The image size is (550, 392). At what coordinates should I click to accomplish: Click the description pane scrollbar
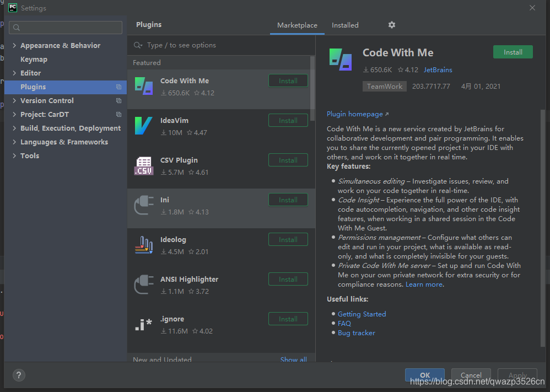pyautogui.click(x=543, y=228)
